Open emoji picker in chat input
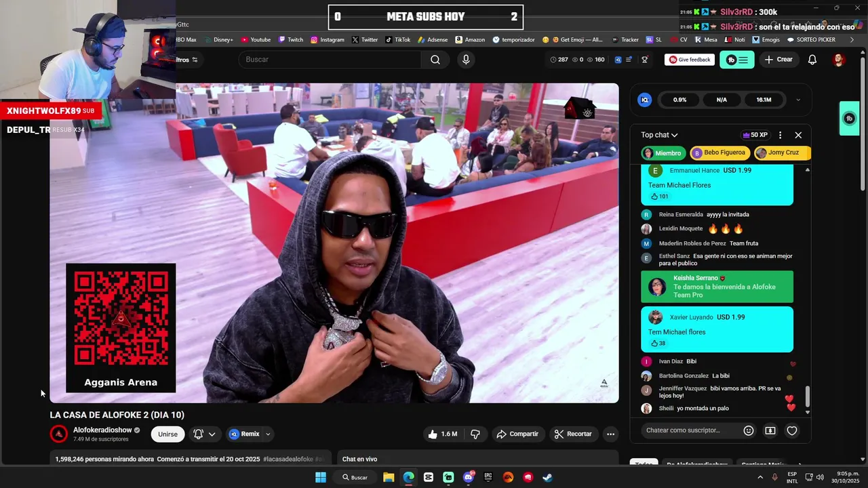 pyautogui.click(x=749, y=430)
